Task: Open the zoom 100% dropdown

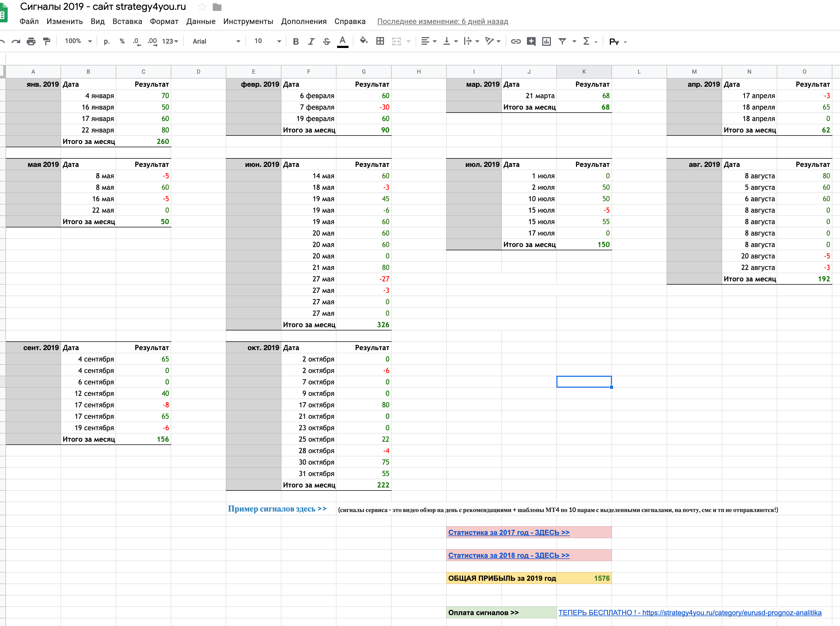Action: [78, 41]
